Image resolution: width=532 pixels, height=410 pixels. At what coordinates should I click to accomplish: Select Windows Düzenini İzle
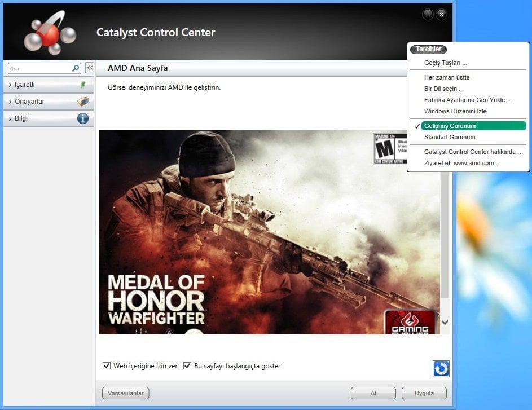(455, 111)
